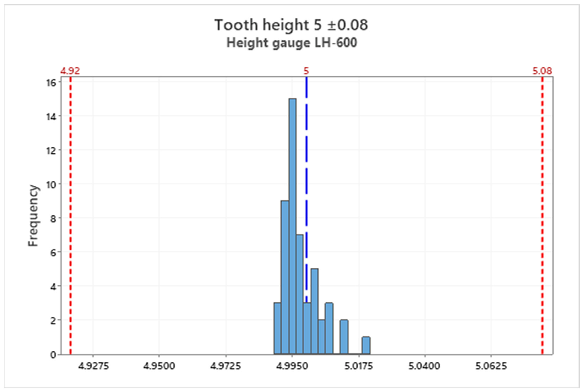Viewport: 583px width, 392px height.
Task: Select the isolated bar with frequency 2
Action: pyautogui.click(x=344, y=337)
